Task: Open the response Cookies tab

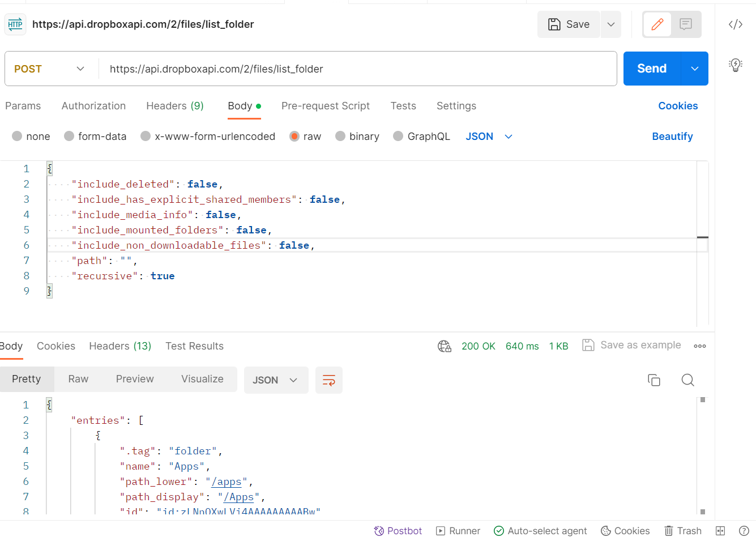Action: point(56,346)
